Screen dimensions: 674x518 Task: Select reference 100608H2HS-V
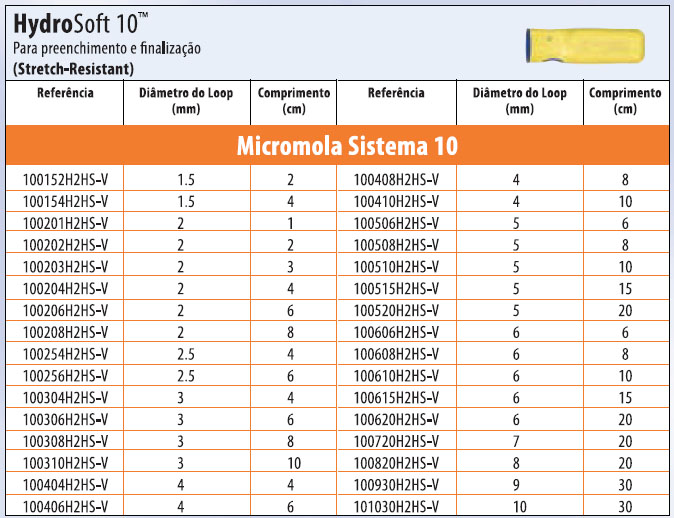point(396,354)
